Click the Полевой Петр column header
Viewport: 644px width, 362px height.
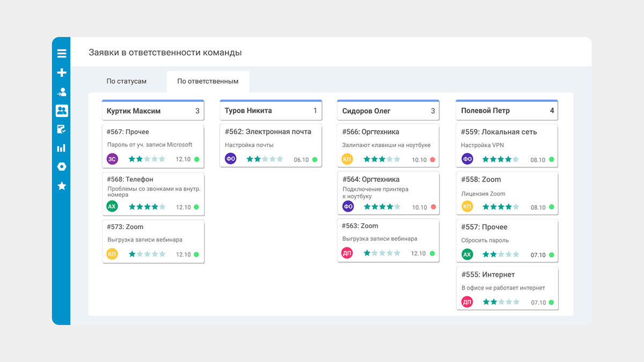click(x=507, y=110)
